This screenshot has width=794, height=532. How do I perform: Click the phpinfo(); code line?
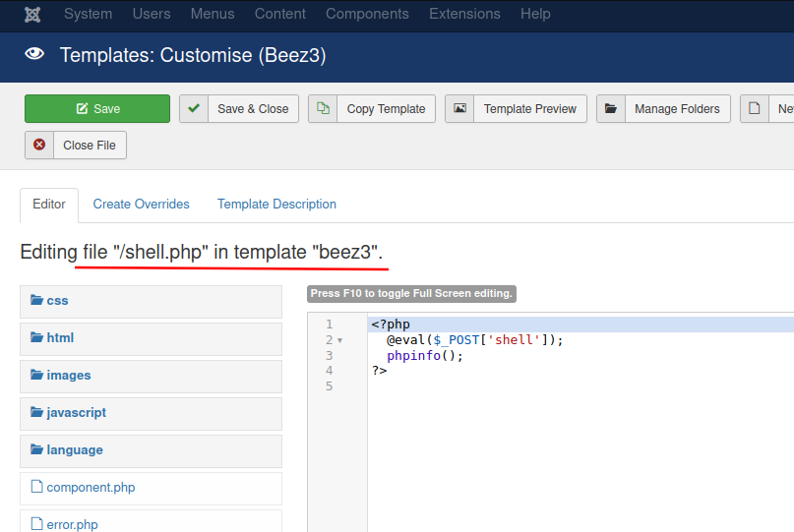click(x=425, y=356)
